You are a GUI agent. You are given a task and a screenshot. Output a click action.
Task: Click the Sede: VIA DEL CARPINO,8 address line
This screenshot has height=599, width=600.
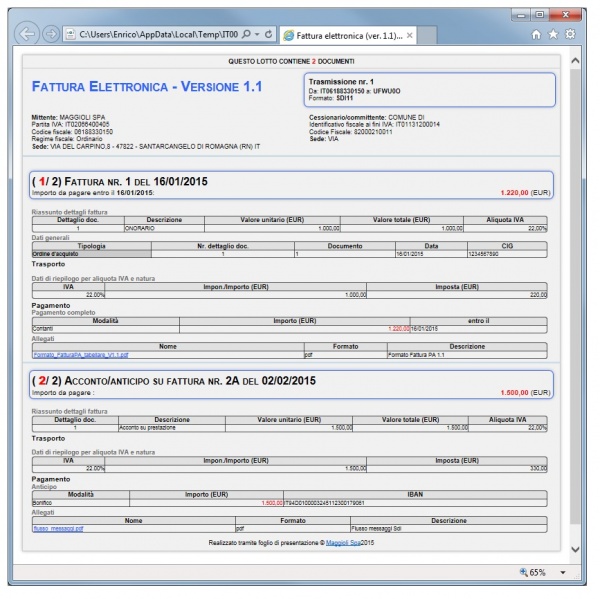tap(146, 147)
